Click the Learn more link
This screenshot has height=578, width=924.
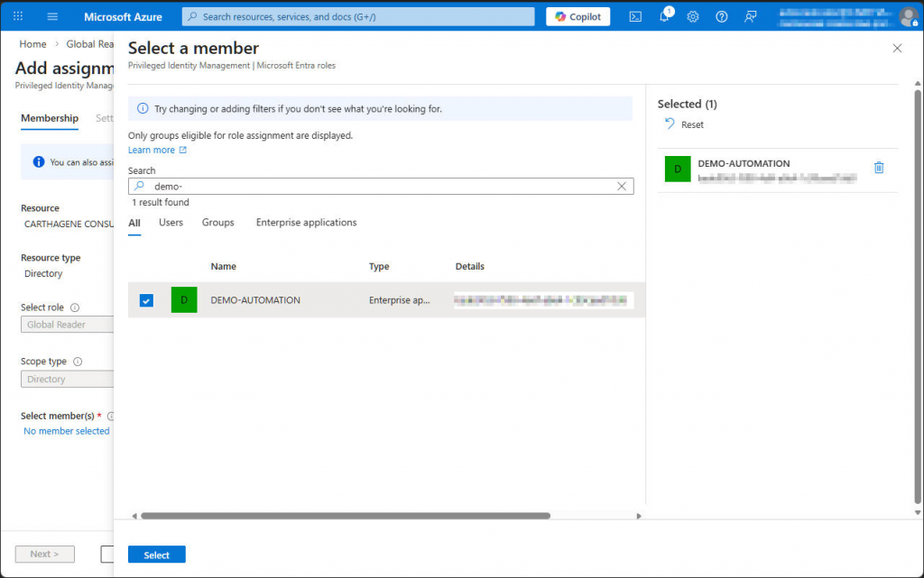coord(151,149)
